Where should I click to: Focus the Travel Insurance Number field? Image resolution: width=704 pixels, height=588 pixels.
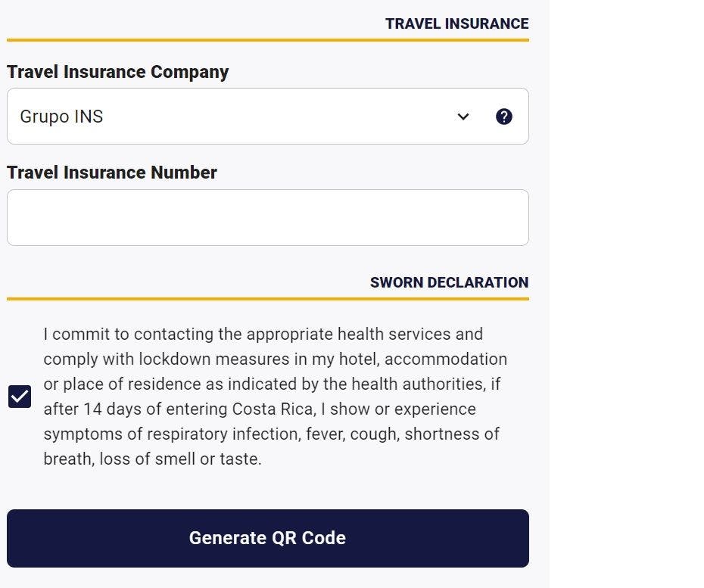[267, 218]
